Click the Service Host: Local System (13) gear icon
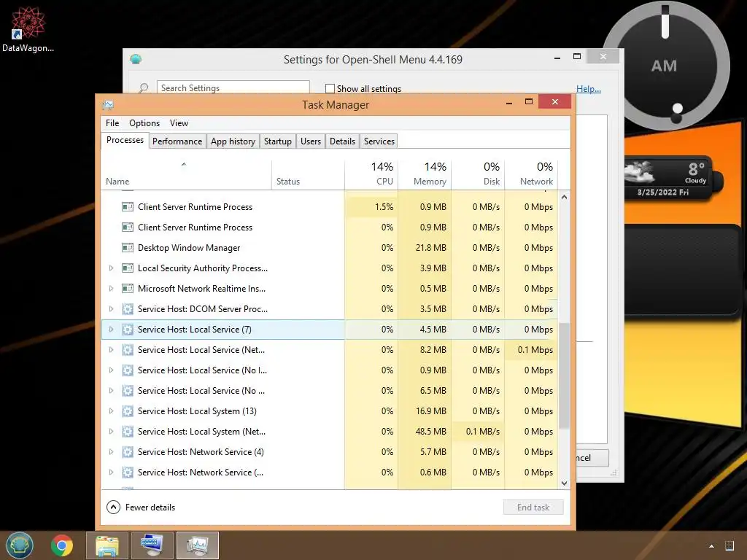Image resolution: width=747 pixels, height=560 pixels. (127, 411)
